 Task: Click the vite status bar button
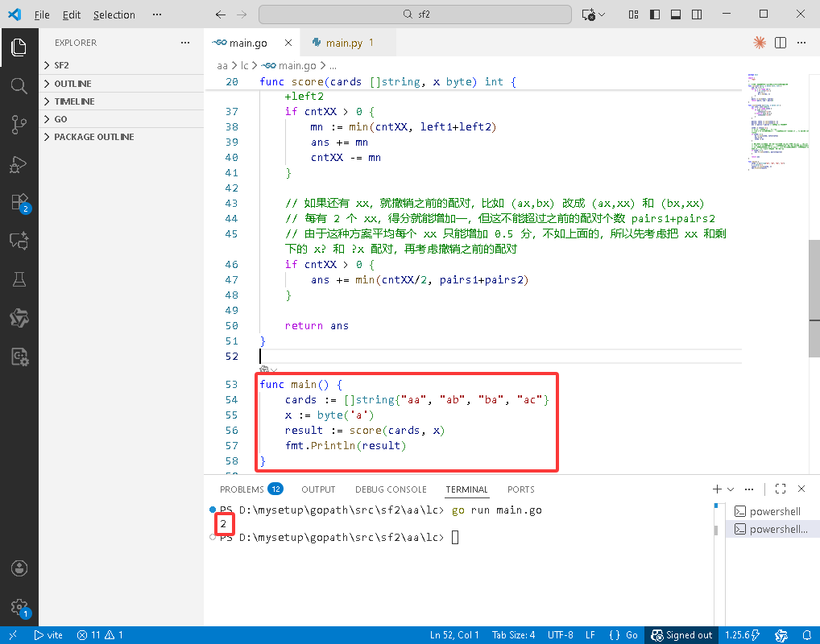(48, 635)
